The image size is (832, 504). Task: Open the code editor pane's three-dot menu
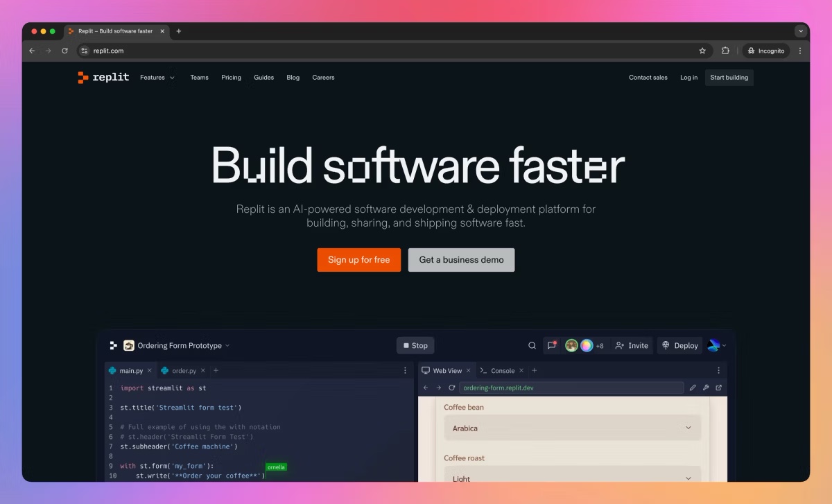(x=405, y=371)
